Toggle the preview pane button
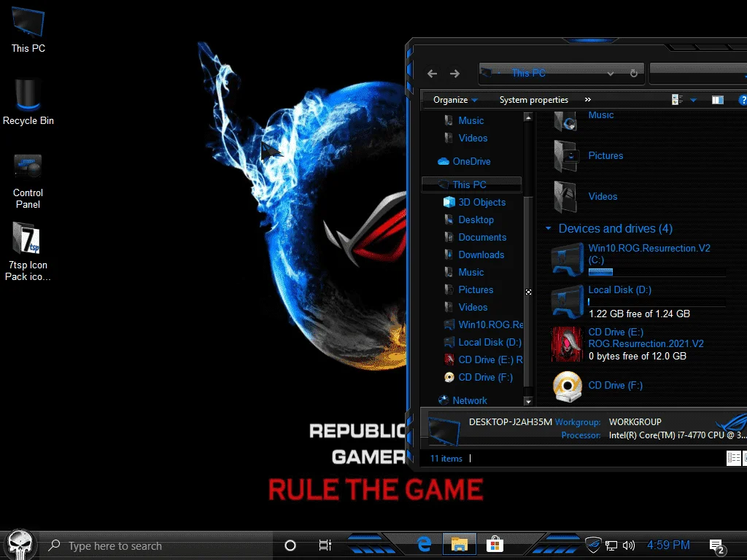 point(718,99)
